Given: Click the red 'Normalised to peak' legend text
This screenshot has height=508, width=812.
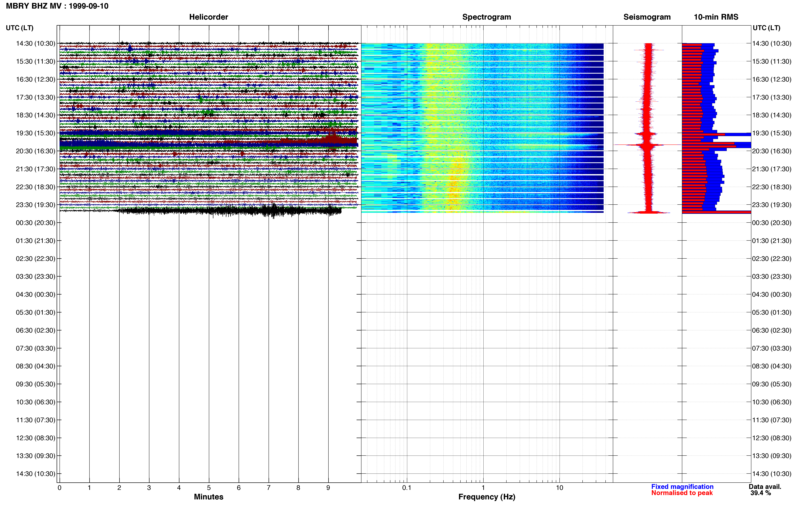Looking at the screenshot, I should point(682,493).
